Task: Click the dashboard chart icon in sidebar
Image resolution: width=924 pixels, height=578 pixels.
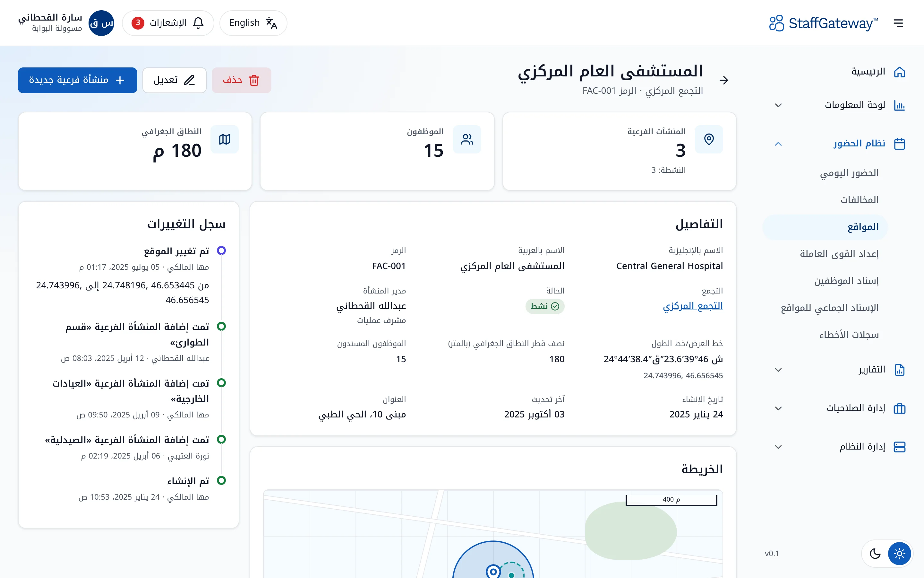Action: click(x=899, y=105)
